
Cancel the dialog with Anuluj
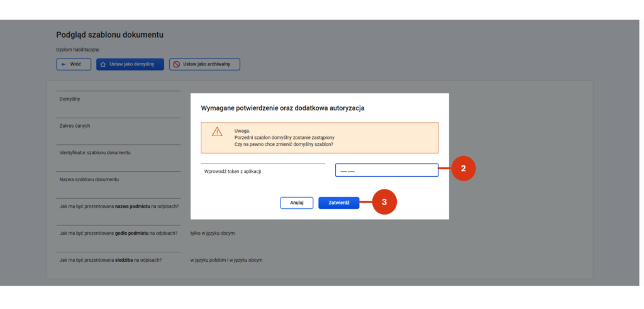(297, 203)
